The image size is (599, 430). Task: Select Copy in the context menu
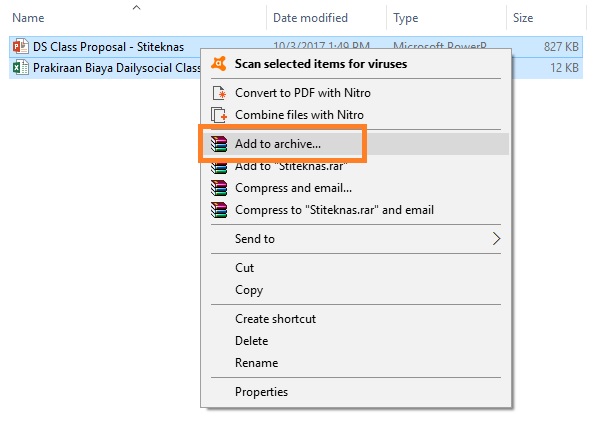[249, 290]
